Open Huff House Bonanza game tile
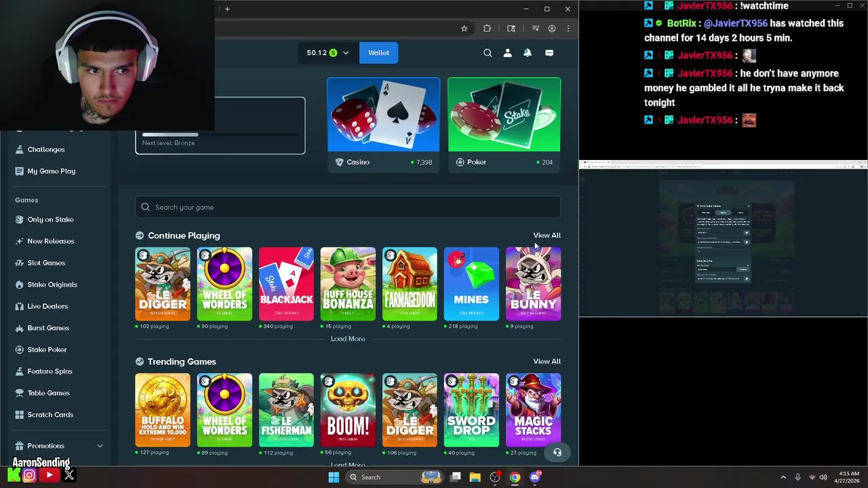868x488 pixels. click(348, 284)
